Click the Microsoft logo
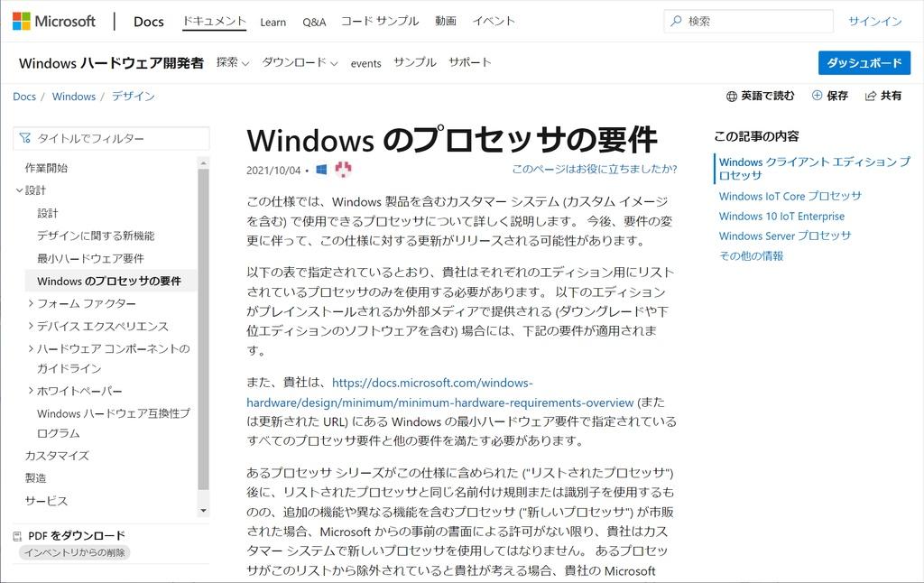Screen dimensions: 924x583 pyautogui.click(x=53, y=22)
